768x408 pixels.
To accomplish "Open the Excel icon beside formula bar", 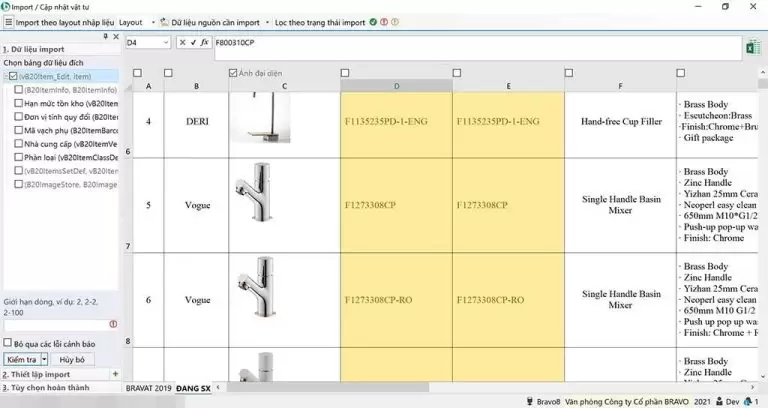I will (x=755, y=47).
